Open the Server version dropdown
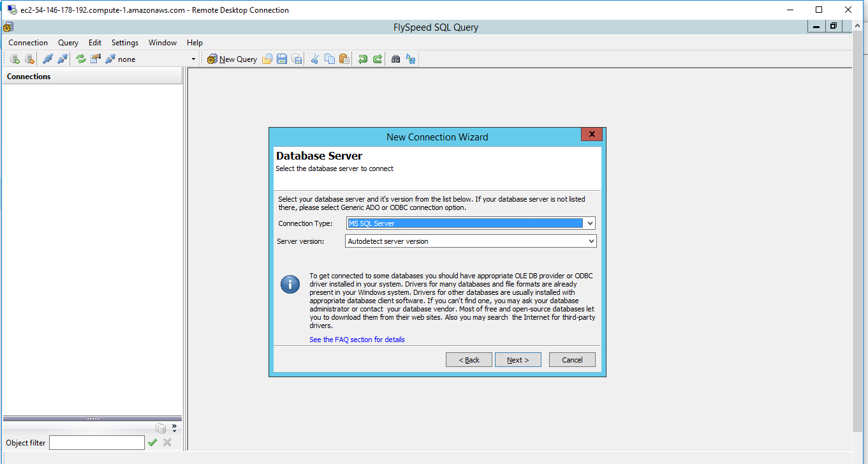Viewport: 868px width, 464px height. point(589,241)
